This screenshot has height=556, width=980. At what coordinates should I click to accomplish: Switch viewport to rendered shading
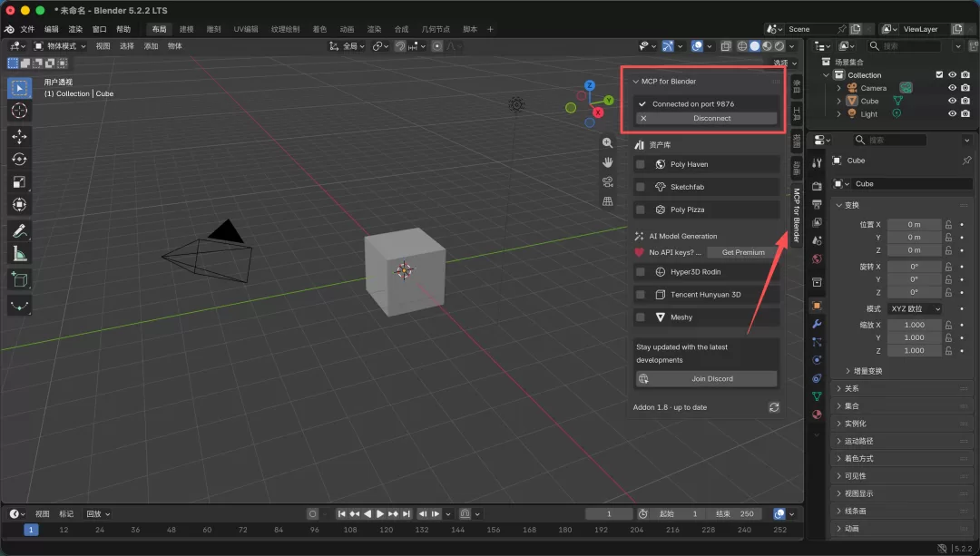point(779,46)
